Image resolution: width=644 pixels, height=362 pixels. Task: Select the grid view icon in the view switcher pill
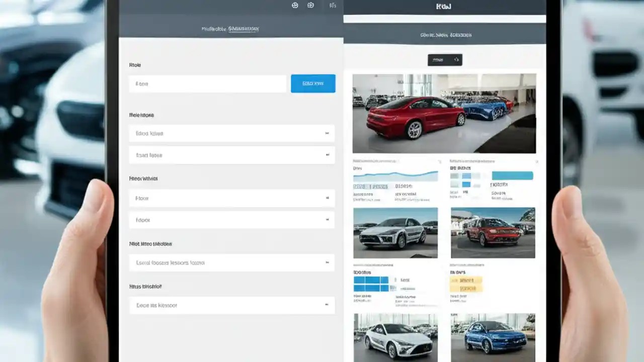(x=457, y=59)
